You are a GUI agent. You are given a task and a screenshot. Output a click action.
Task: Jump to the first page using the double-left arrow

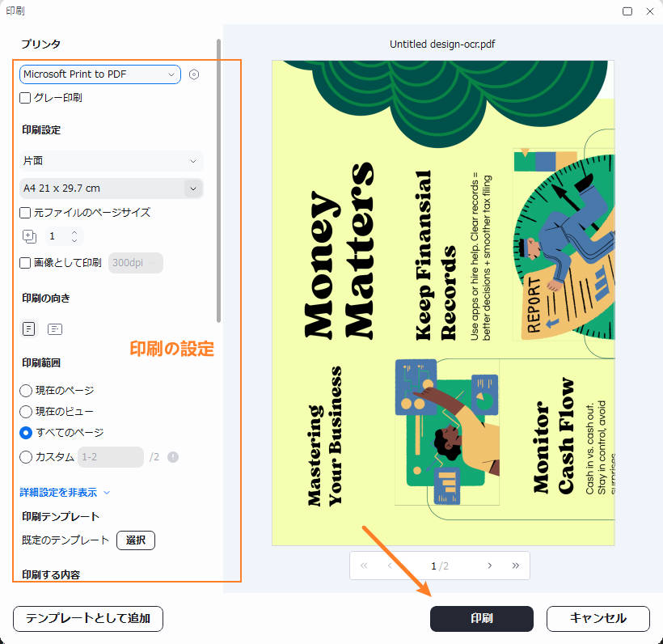[x=364, y=566]
